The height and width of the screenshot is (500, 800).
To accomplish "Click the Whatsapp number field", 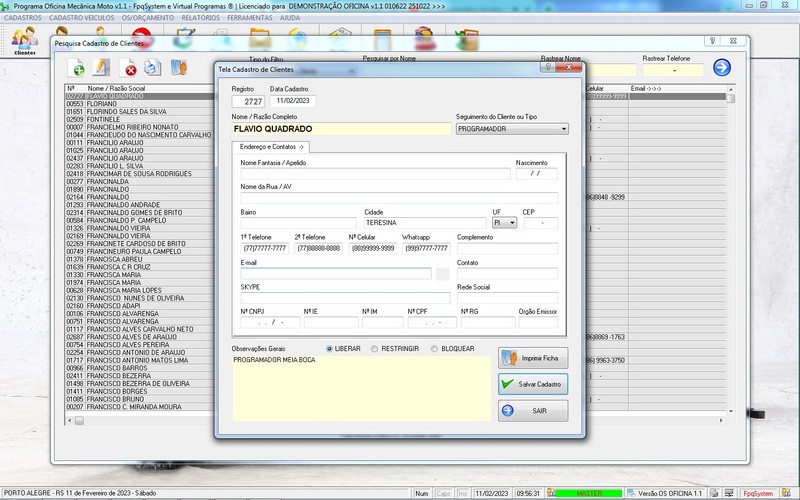I will point(426,248).
